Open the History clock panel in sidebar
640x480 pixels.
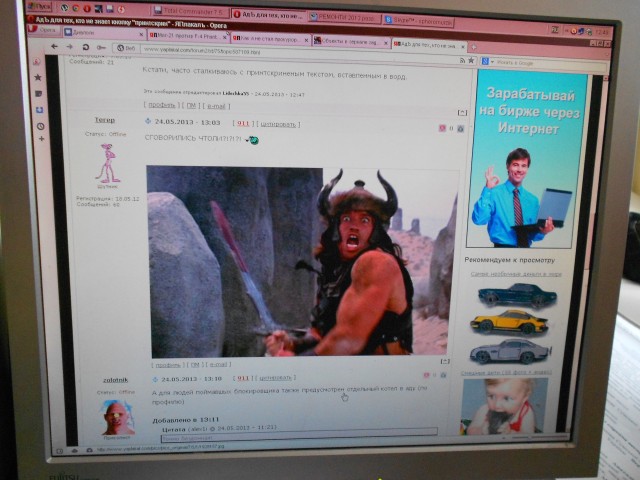(40, 126)
